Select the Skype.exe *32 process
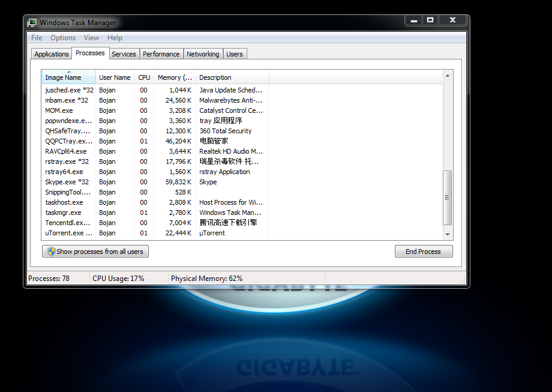 pos(155,182)
